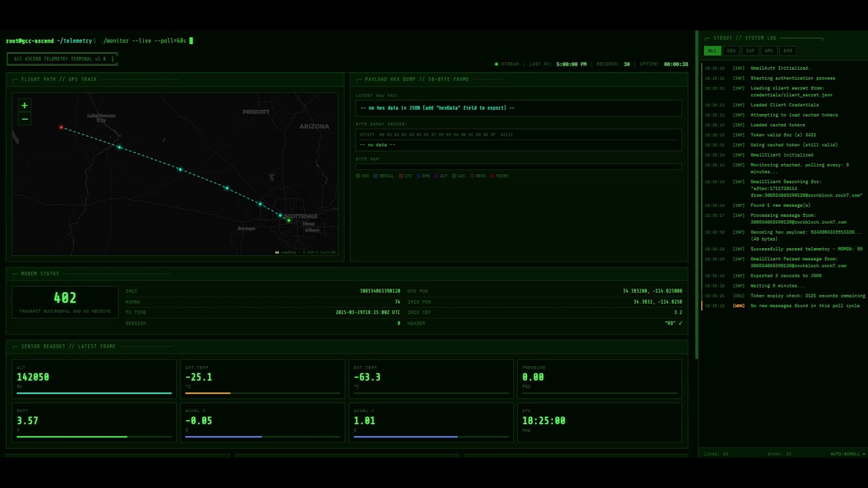
Task: Click the latest raw hex field
Action: [x=519, y=108]
